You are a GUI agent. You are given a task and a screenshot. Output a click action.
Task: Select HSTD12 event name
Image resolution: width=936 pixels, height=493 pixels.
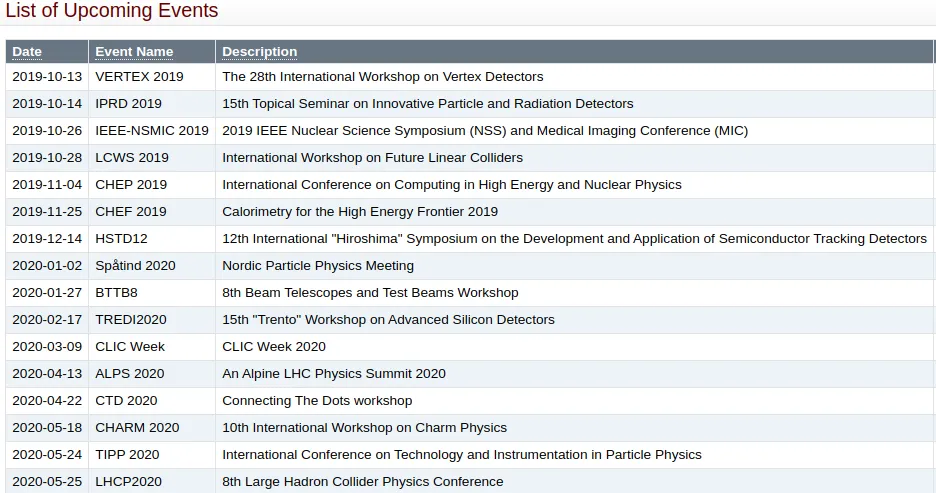point(121,239)
